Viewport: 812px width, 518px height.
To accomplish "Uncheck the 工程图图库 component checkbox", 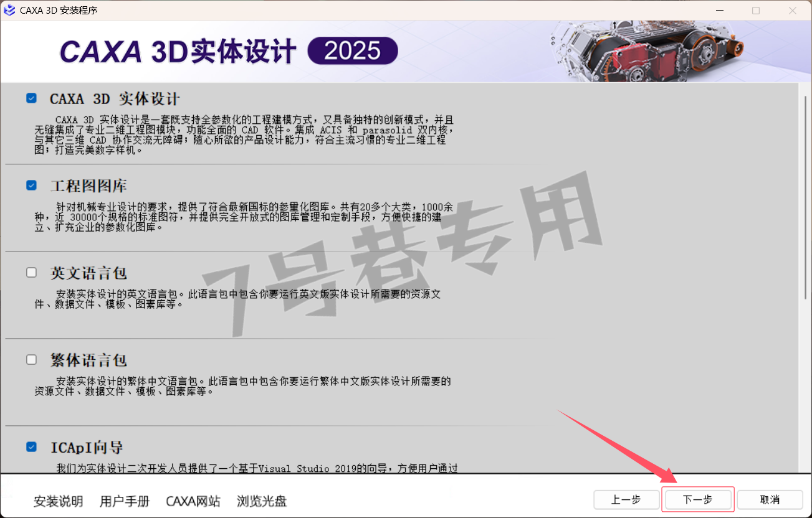I will pos(31,186).
